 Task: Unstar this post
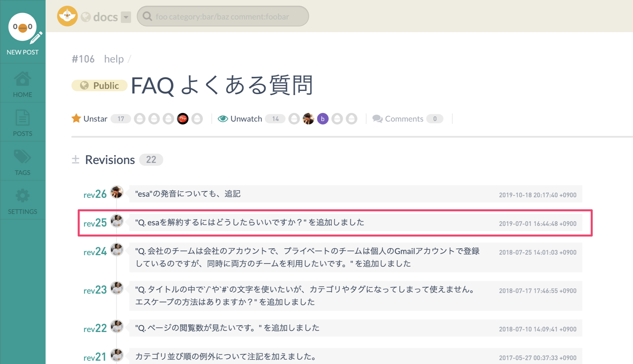tap(89, 119)
